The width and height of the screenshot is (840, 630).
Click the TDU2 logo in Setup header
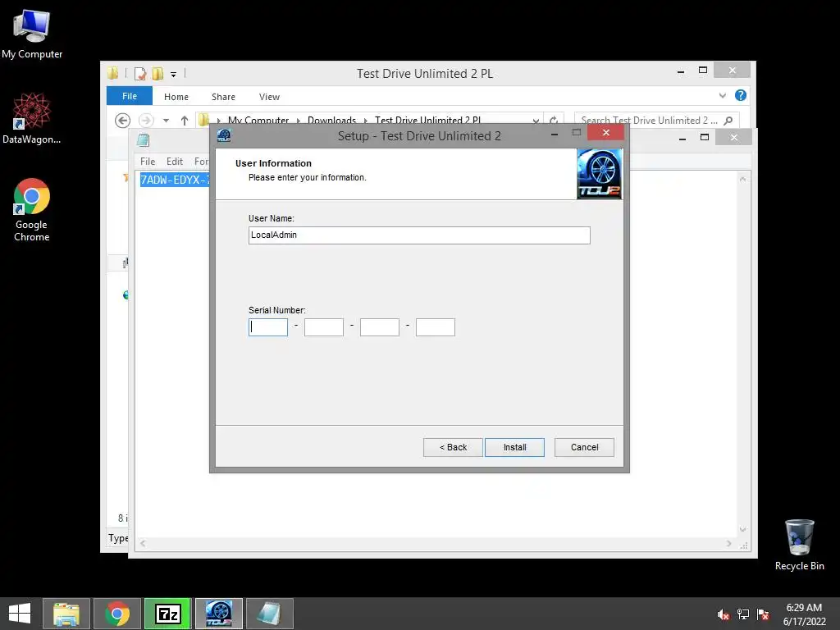coord(600,174)
